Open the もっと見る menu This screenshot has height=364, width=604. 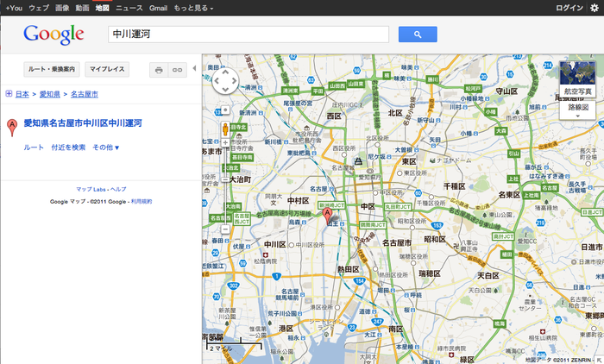[193, 8]
